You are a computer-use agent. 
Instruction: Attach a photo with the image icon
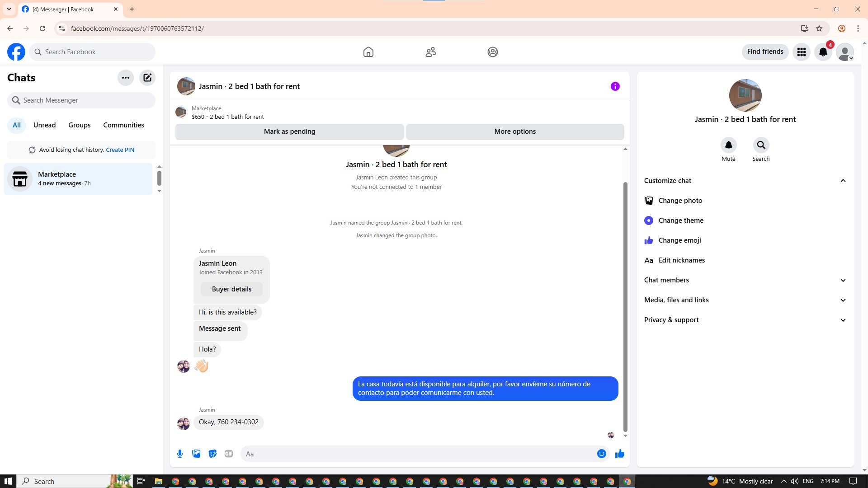click(196, 454)
